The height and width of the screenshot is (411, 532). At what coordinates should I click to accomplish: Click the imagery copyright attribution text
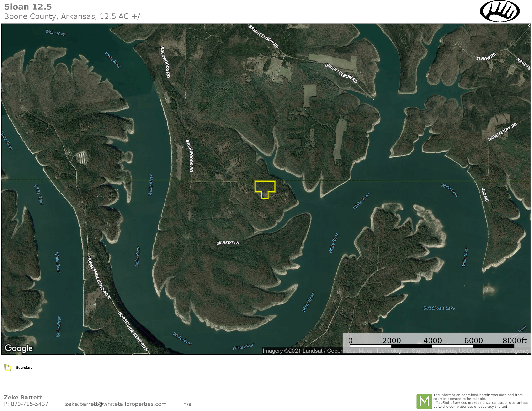(x=302, y=351)
